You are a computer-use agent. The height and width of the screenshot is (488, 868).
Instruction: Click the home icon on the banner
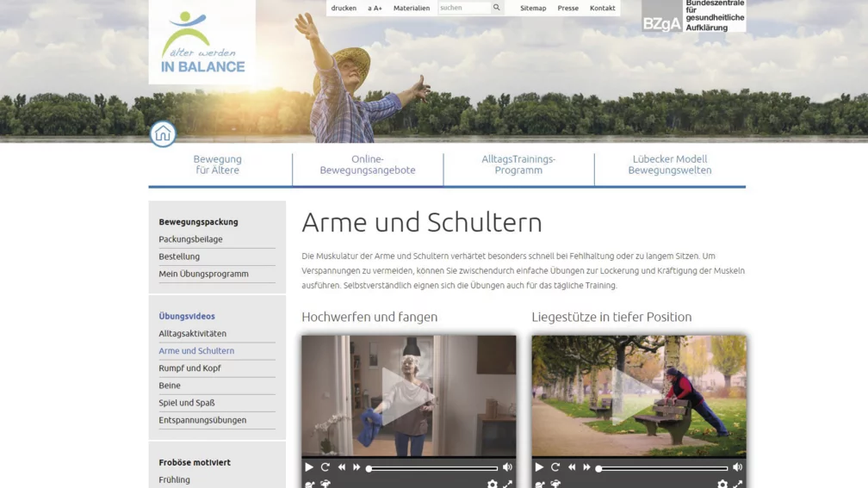click(163, 133)
